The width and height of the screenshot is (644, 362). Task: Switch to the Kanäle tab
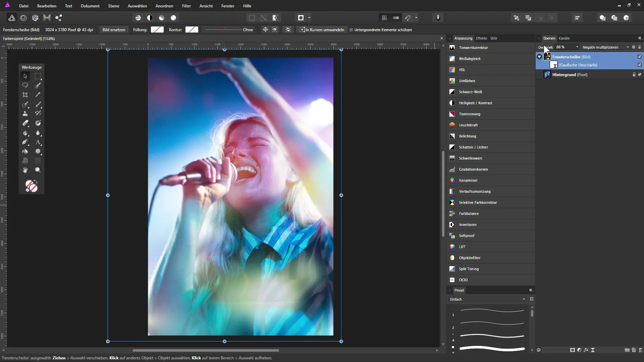564,38
